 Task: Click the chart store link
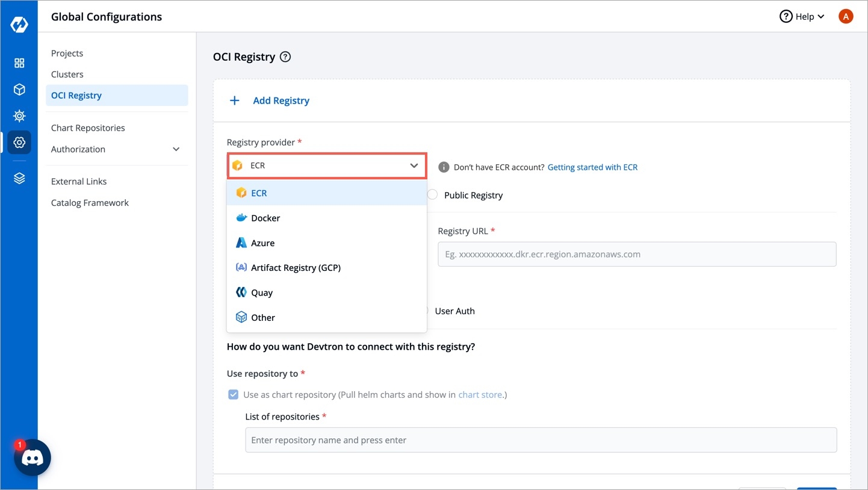coord(480,395)
